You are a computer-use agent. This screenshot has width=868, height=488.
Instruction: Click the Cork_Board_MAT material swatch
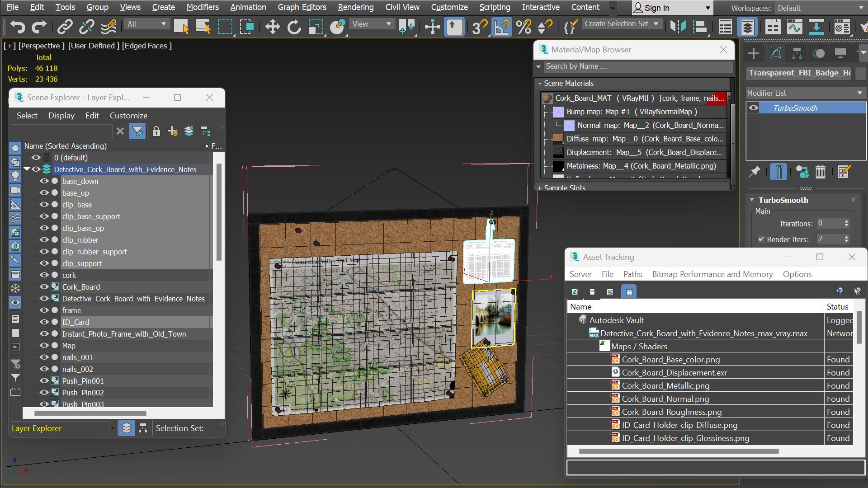(547, 98)
